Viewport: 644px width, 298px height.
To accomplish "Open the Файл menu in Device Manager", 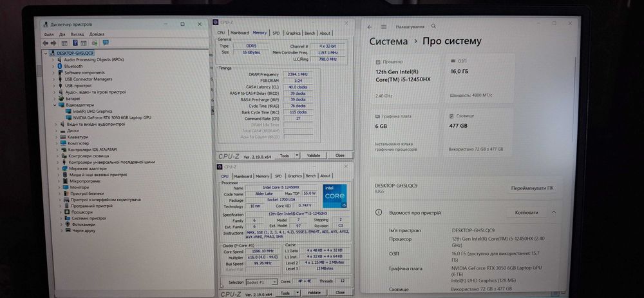I will click(48, 34).
